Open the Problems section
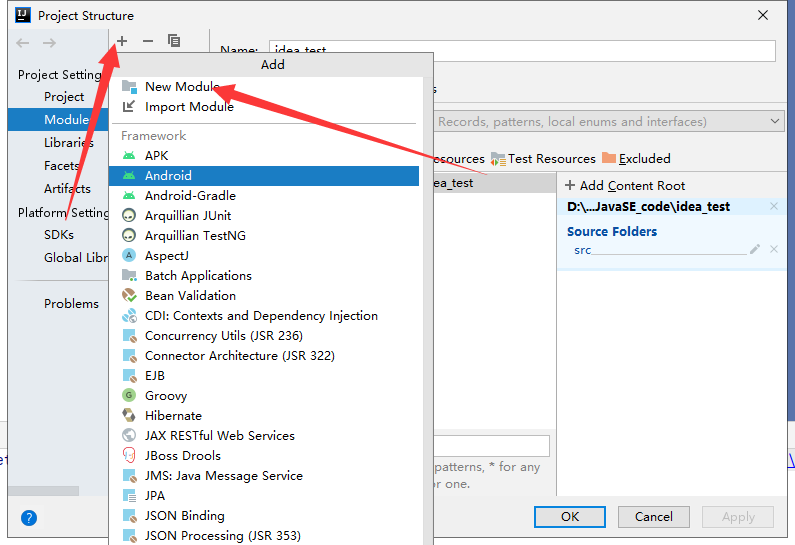Screen dimensions: 795x545 71,304
